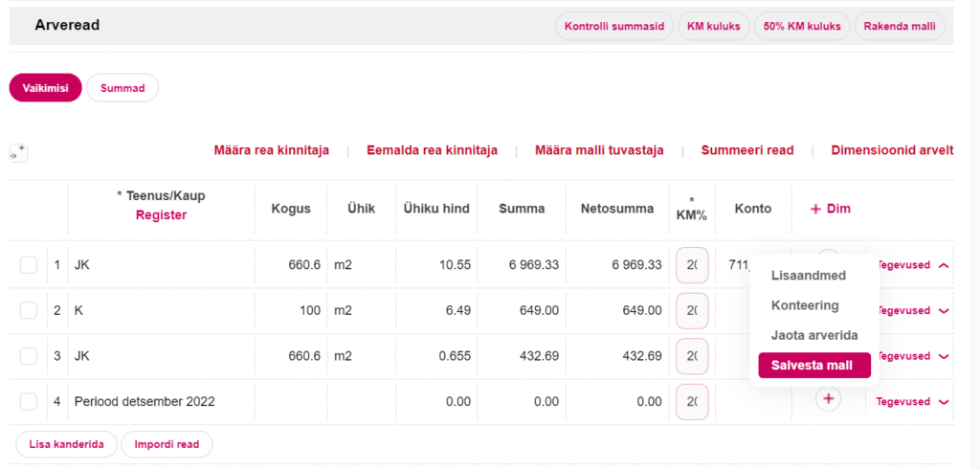Click the column layout icon above the table

18,152
